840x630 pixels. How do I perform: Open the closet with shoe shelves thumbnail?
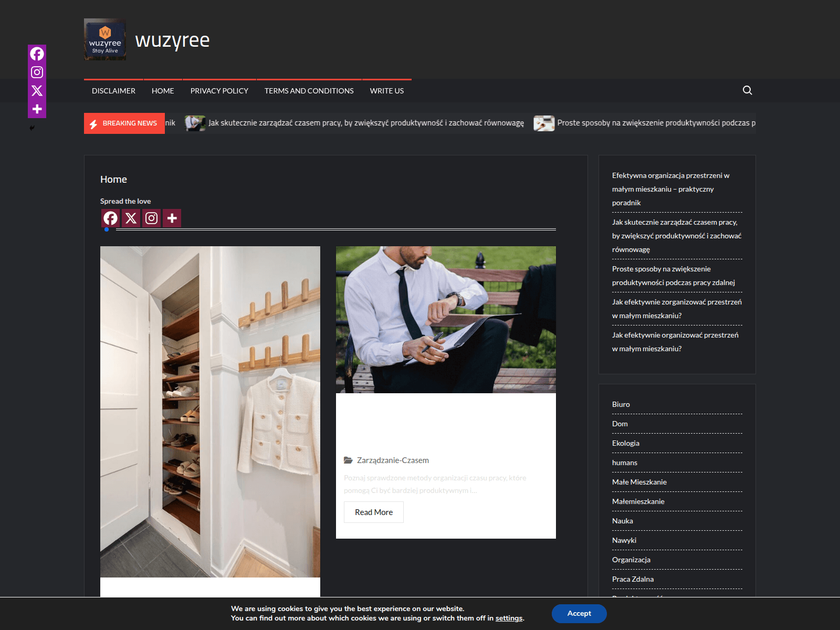210,412
